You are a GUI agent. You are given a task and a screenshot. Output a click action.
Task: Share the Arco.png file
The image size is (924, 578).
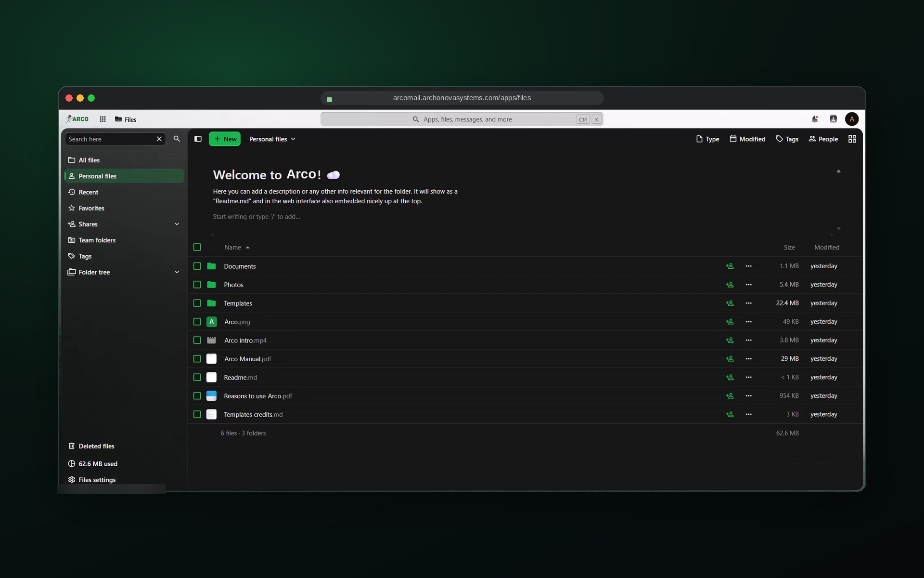pyautogui.click(x=730, y=322)
